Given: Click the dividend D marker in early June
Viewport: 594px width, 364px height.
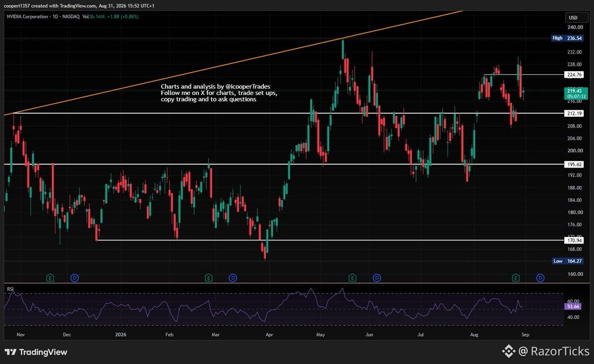Looking at the screenshot, I should click(377, 278).
